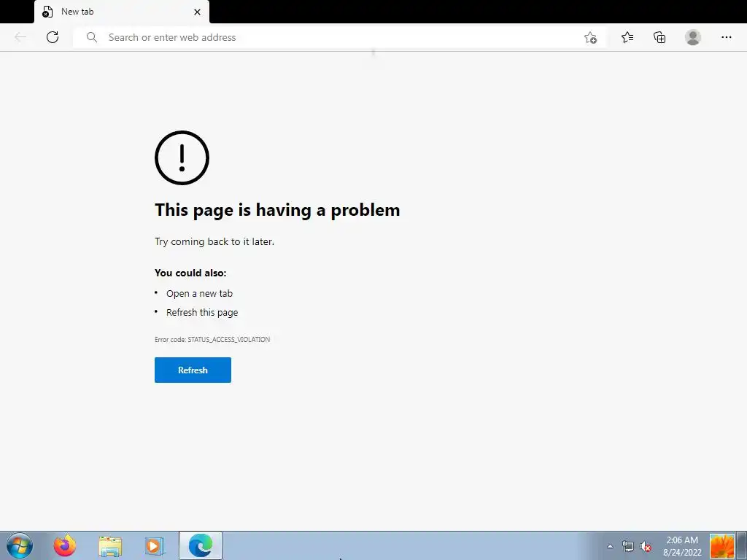This screenshot has height=560, width=747.
Task: Launch Firefox from the taskbar
Action: pyautogui.click(x=65, y=545)
